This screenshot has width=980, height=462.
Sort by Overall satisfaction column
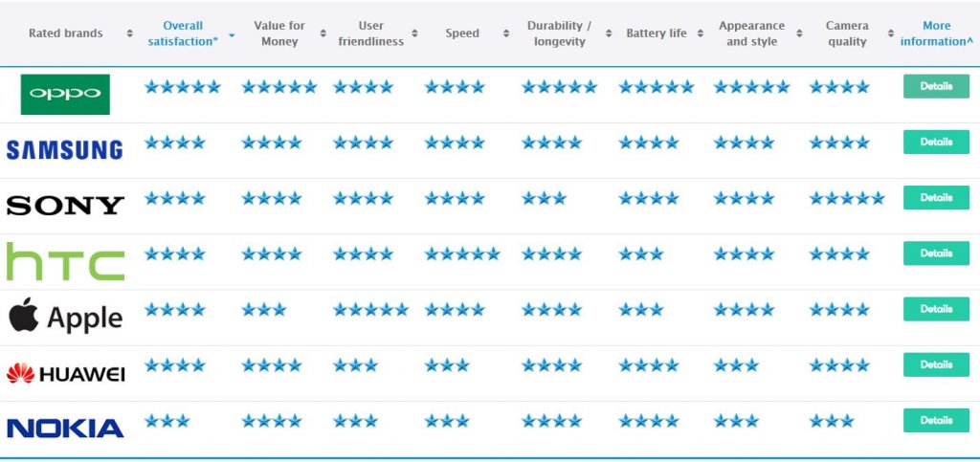(x=183, y=33)
